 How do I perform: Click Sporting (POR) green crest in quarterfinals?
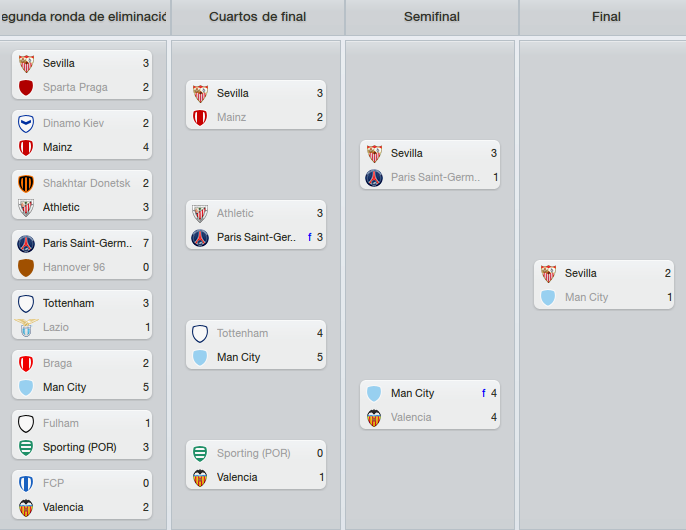200,453
